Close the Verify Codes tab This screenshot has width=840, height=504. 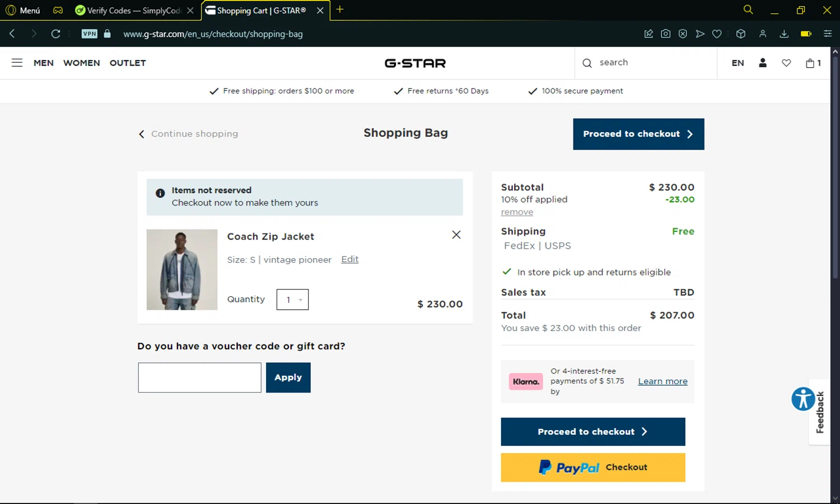(x=190, y=11)
